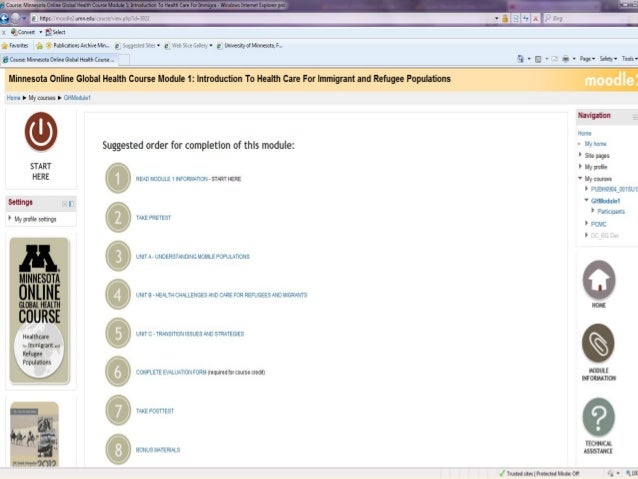
Task: Expand My profile settings arrow
Action: [10, 219]
